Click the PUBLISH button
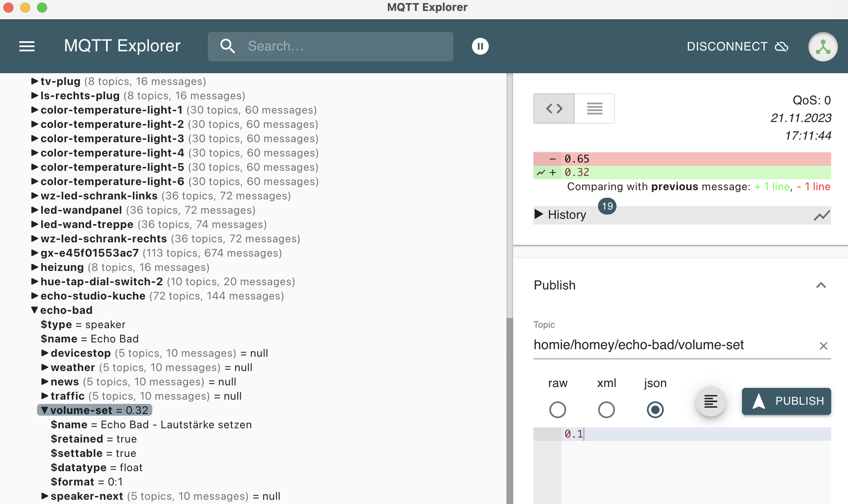This screenshot has width=848, height=504. pos(786,401)
